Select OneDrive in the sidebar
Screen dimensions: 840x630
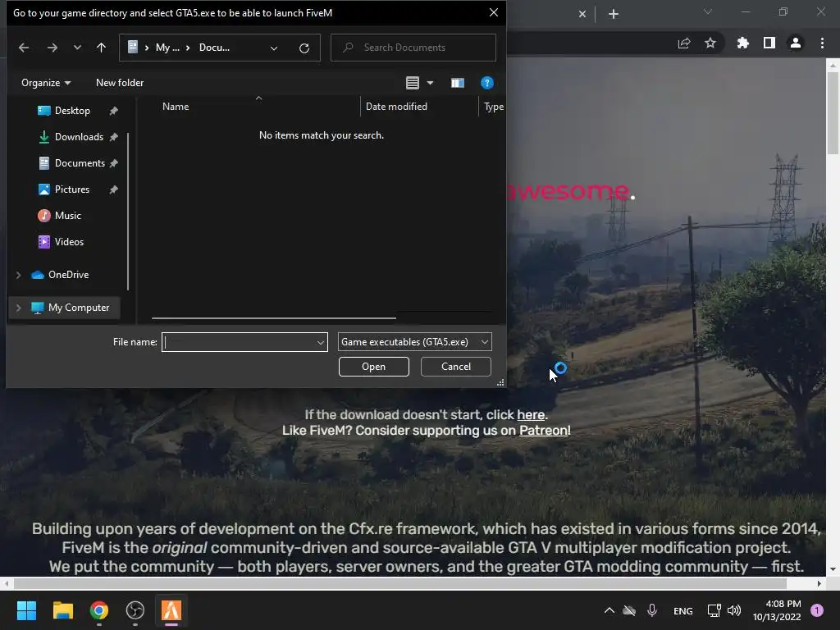pyautogui.click(x=68, y=275)
